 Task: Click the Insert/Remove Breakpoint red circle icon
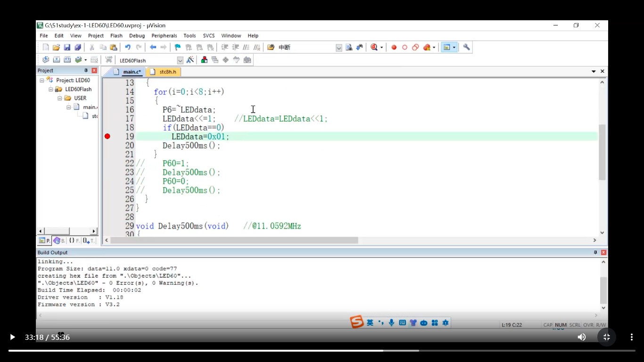[394, 47]
